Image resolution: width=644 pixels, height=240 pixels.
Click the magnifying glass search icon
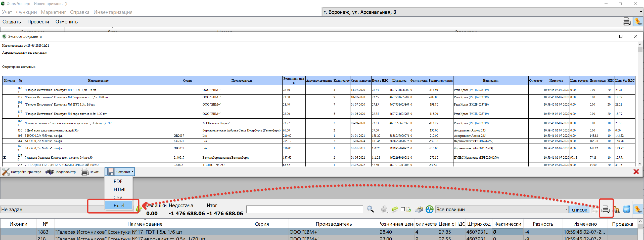(370, 209)
